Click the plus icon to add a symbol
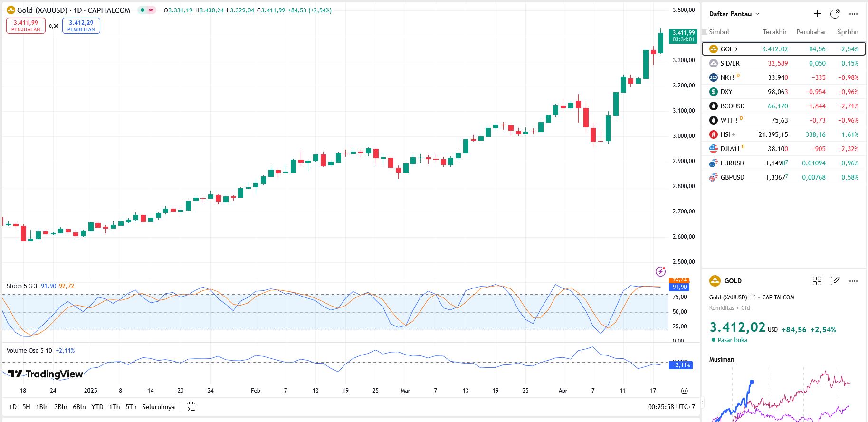Screen dimensions: 868x422 click(x=817, y=14)
